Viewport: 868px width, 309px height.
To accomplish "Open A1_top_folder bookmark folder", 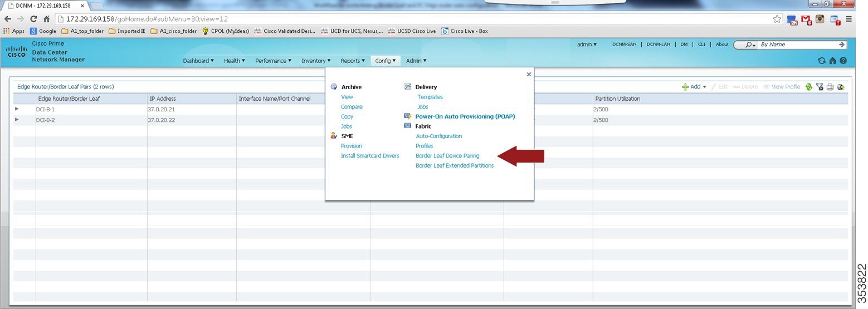I will pyautogui.click(x=82, y=31).
